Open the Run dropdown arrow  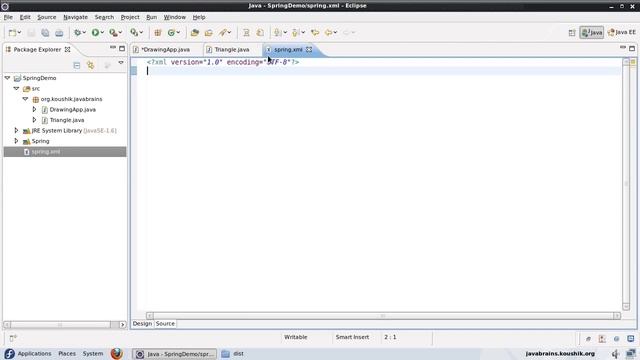point(102,33)
